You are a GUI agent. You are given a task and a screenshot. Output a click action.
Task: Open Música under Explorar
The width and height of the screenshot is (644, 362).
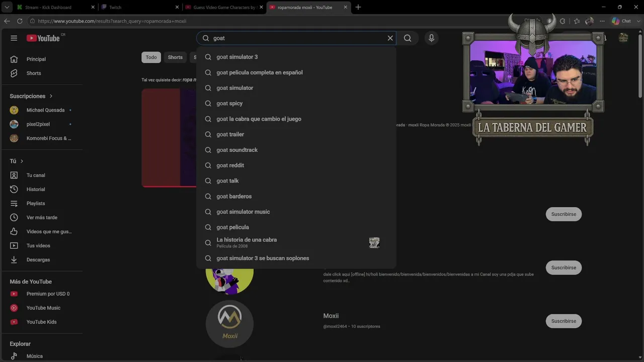(42, 356)
